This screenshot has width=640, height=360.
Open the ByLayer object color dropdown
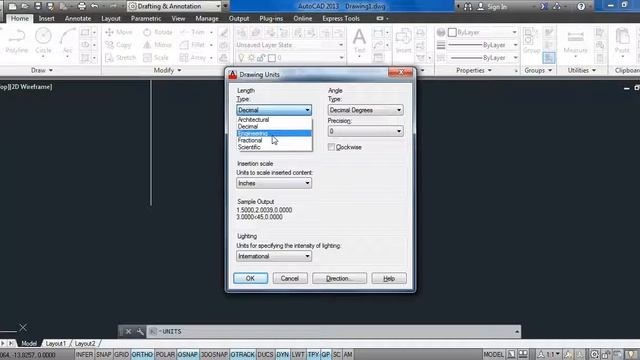483,32
